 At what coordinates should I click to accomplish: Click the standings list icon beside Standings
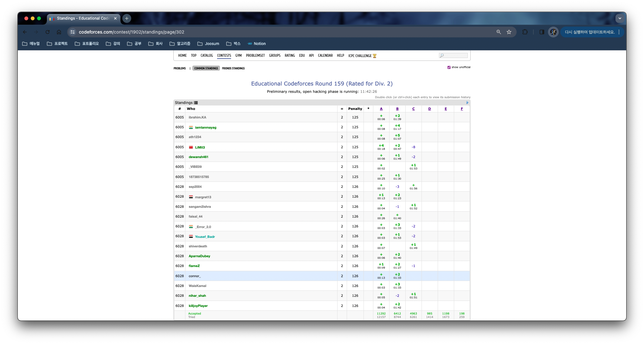tap(196, 103)
